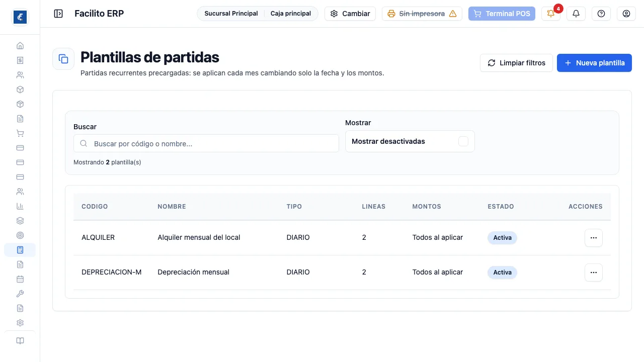The image size is (644, 362).
Task: Click the dollar receipt icon in the sidebar
Action: click(x=20, y=60)
